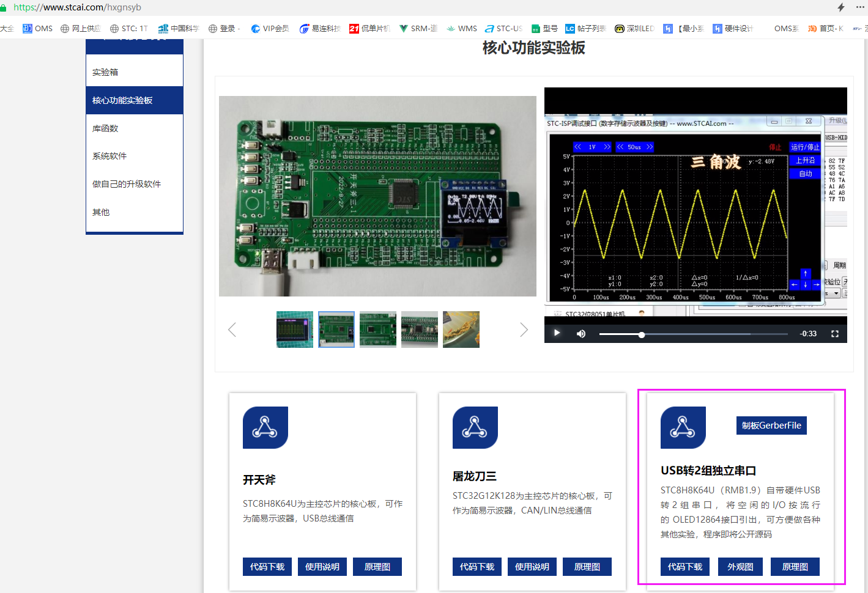Click the USB转2组独立串口 card logo icon

(x=683, y=427)
